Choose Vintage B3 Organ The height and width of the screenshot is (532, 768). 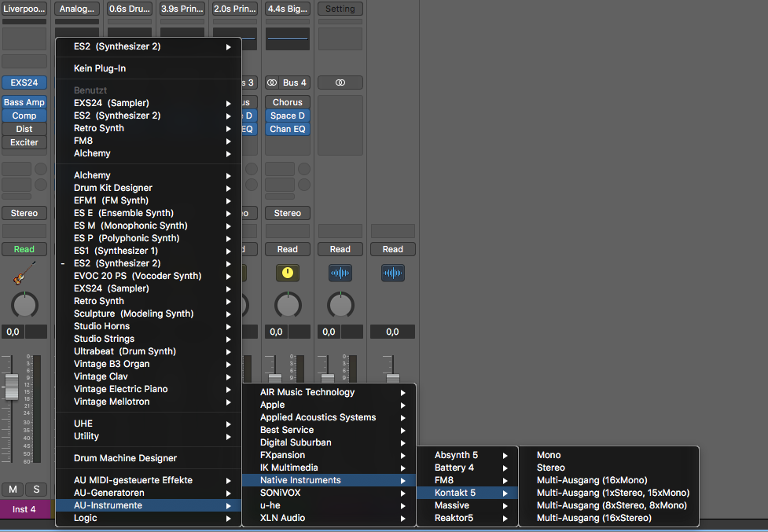pyautogui.click(x=149, y=364)
